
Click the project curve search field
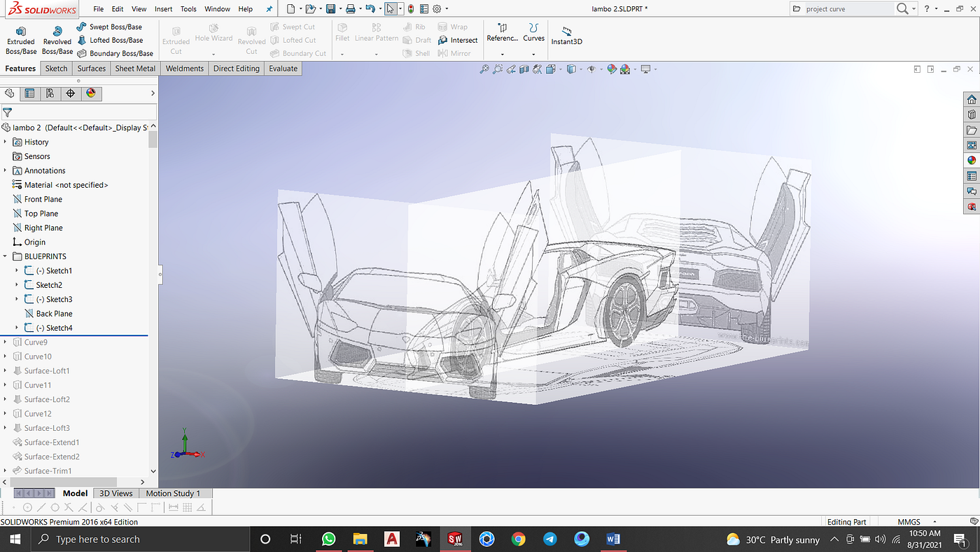(847, 9)
